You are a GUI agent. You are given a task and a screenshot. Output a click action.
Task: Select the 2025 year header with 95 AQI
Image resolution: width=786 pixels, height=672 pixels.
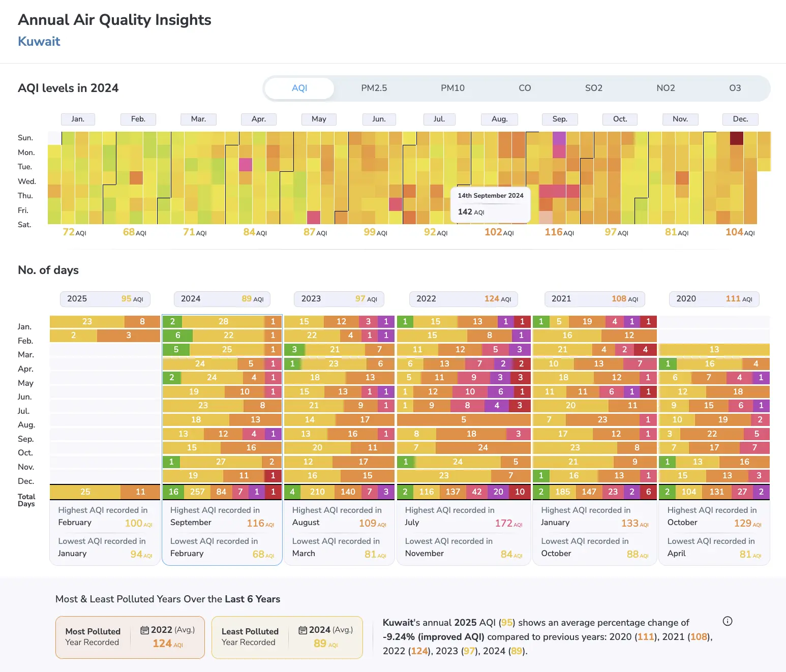pos(105,299)
